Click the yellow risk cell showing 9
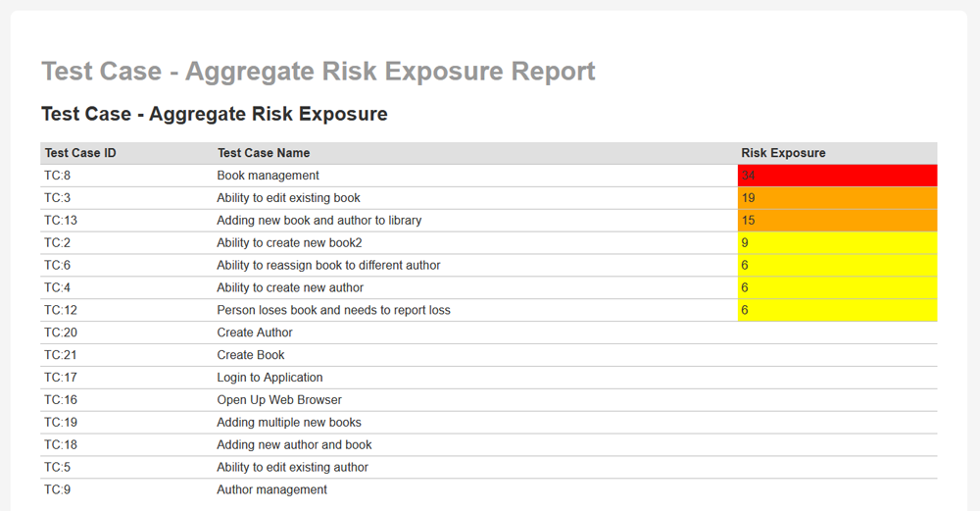The width and height of the screenshot is (980, 511). click(837, 243)
